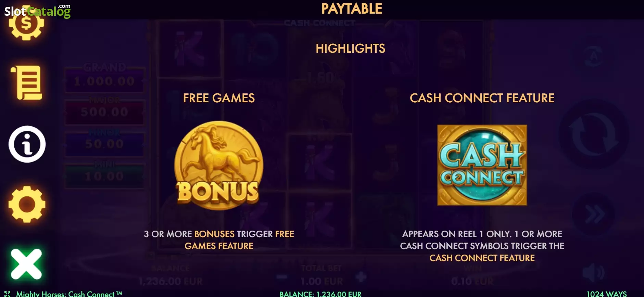This screenshot has width=644, height=297.
Task: Click the fullscreen icon beside the game title
Action: (x=8, y=294)
